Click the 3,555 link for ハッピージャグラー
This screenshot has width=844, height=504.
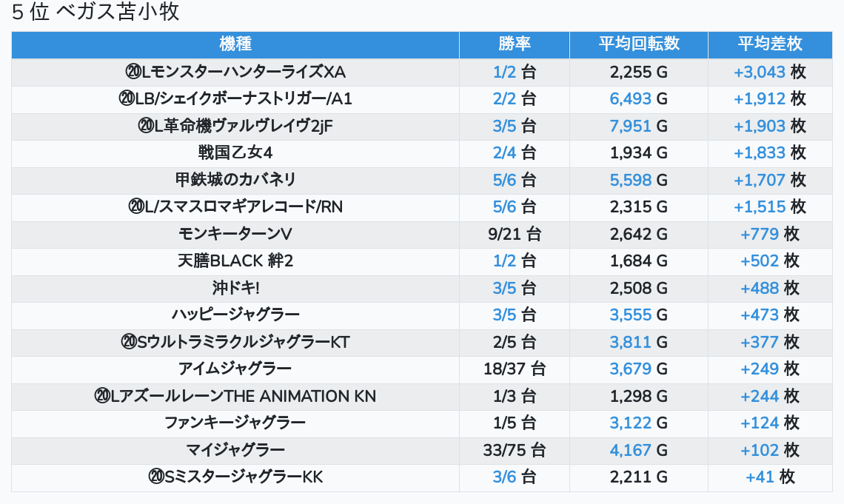630,315
